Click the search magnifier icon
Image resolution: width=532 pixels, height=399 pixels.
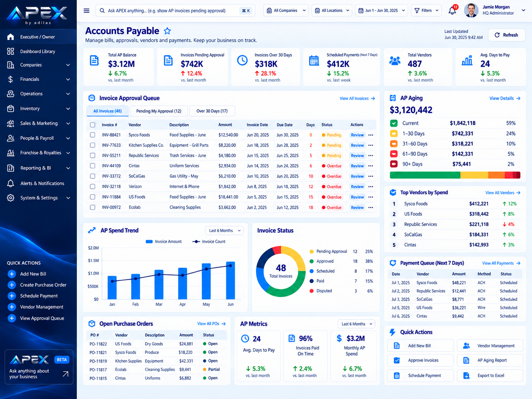pos(102,11)
